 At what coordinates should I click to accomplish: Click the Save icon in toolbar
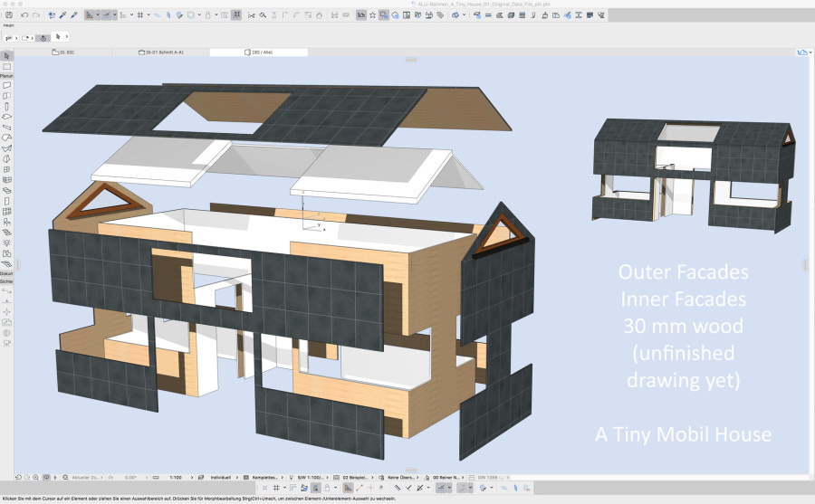pyautogui.click(x=7, y=14)
